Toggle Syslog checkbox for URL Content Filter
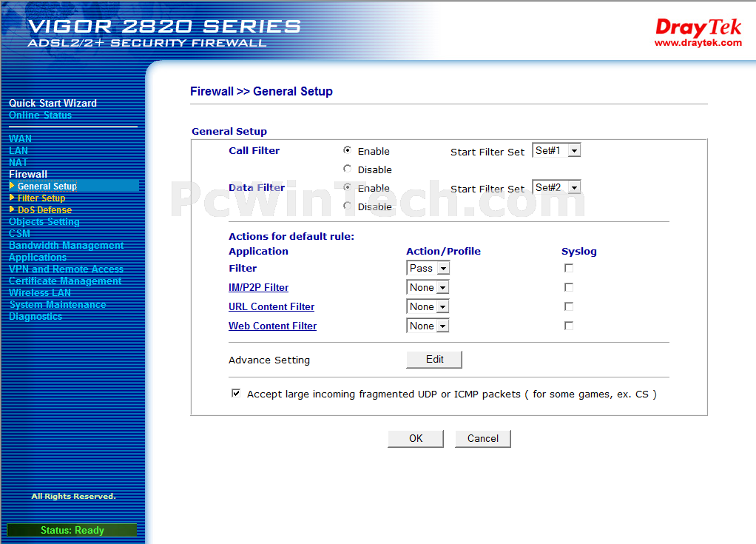 pos(569,306)
